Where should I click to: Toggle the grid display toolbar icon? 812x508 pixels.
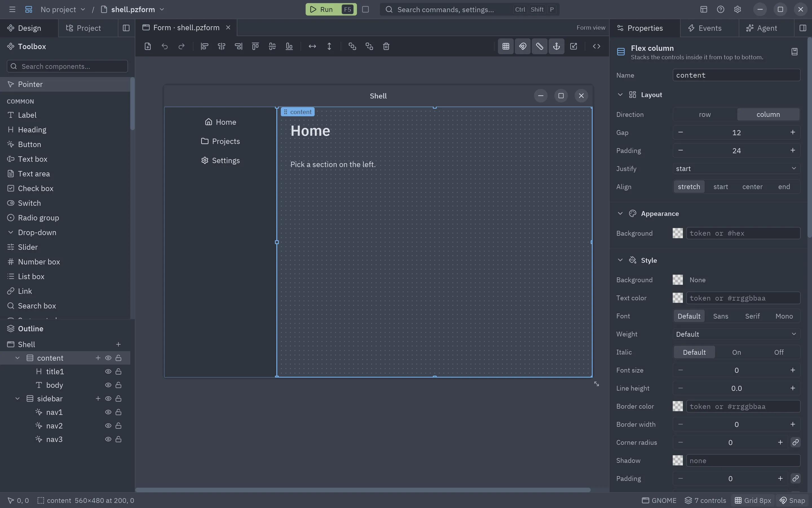point(506,46)
